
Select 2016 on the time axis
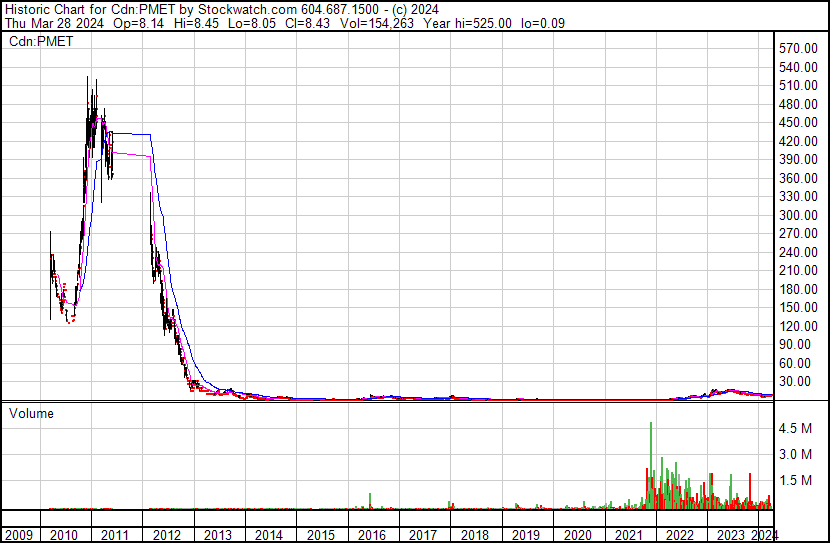click(x=372, y=533)
